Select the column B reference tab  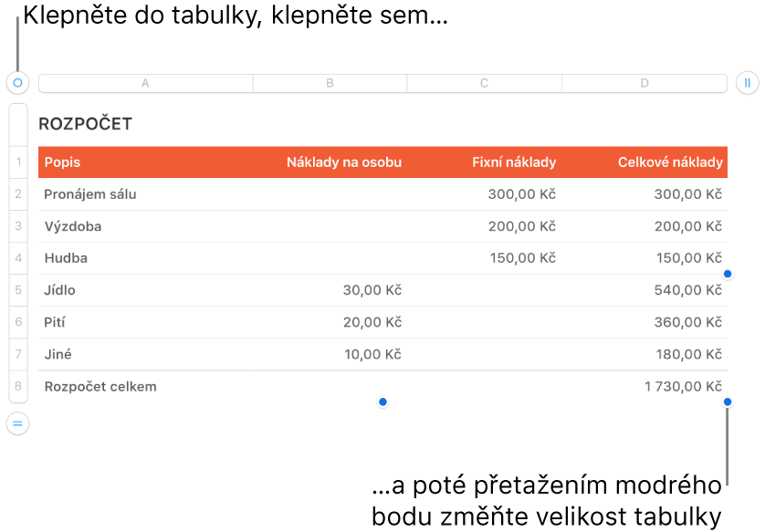coord(330,82)
